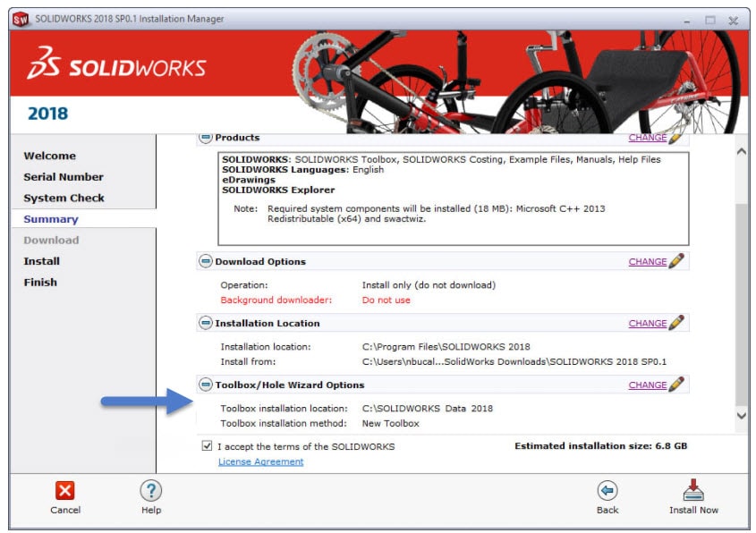Click pencil icon beside Products CHANGE

675,138
